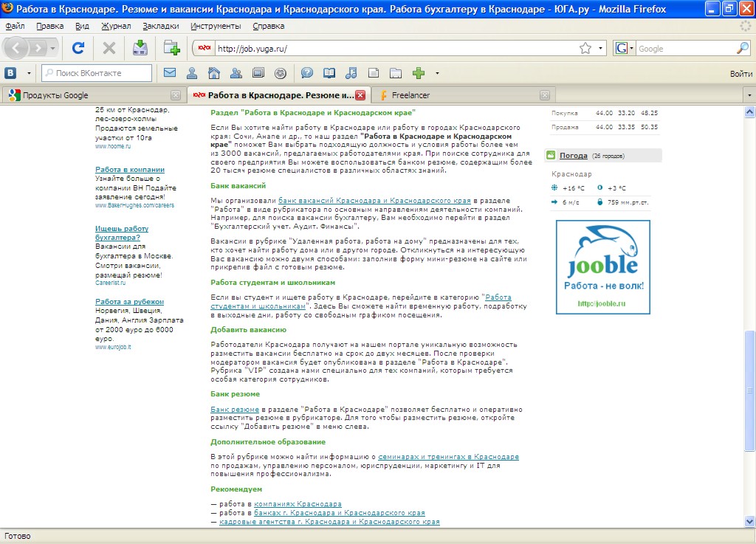756x544 pixels.
Task: Click the jooble banner image
Action: coord(602,267)
